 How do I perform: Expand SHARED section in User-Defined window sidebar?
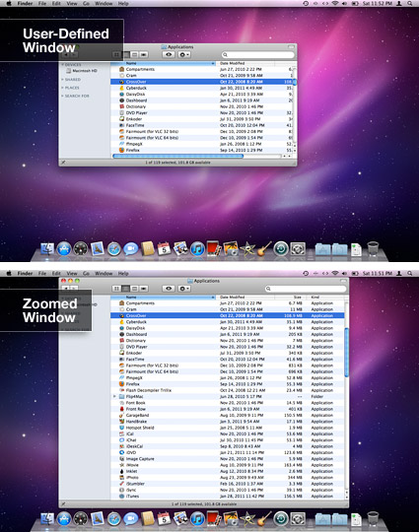[63, 80]
